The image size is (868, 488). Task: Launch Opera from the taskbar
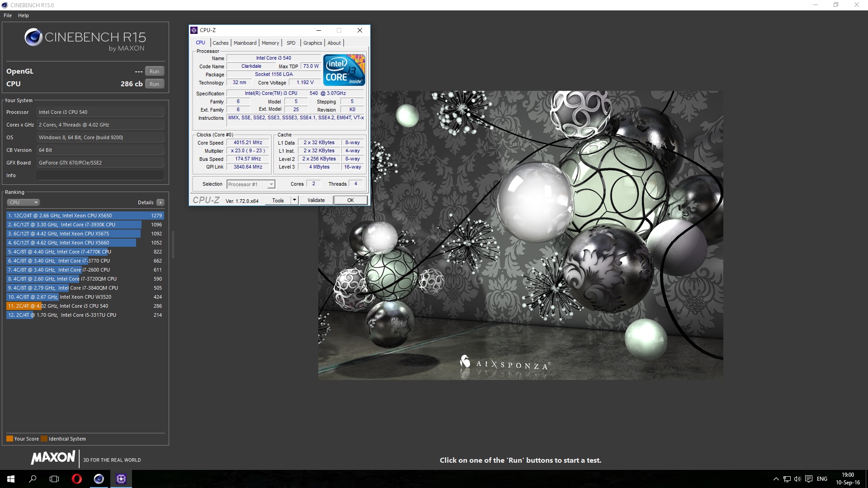pyautogui.click(x=76, y=479)
